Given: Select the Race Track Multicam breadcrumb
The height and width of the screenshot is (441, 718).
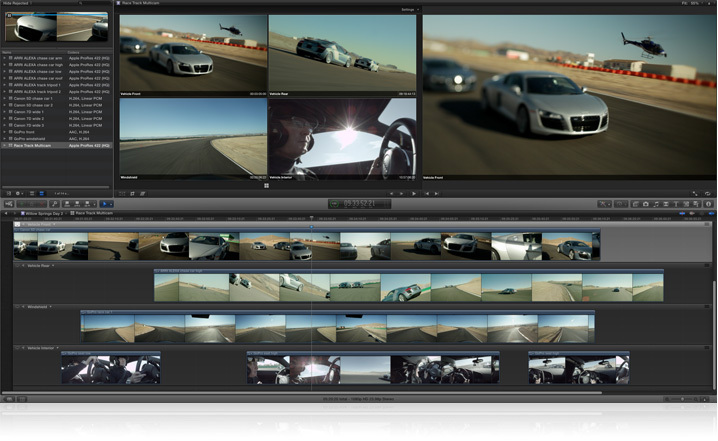Looking at the screenshot, I should pos(91,213).
